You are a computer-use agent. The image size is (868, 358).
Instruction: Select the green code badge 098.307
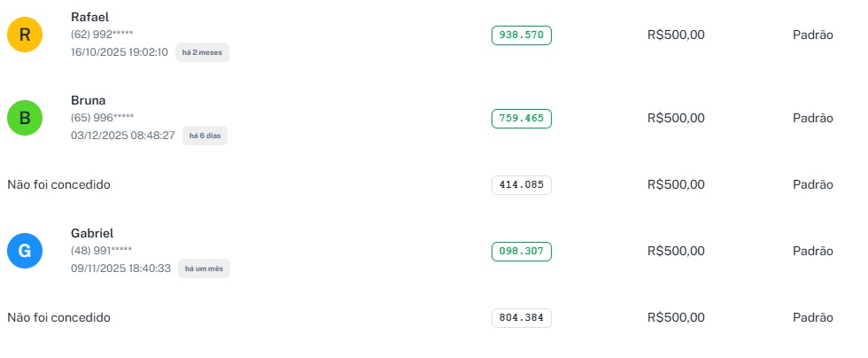coord(522,252)
